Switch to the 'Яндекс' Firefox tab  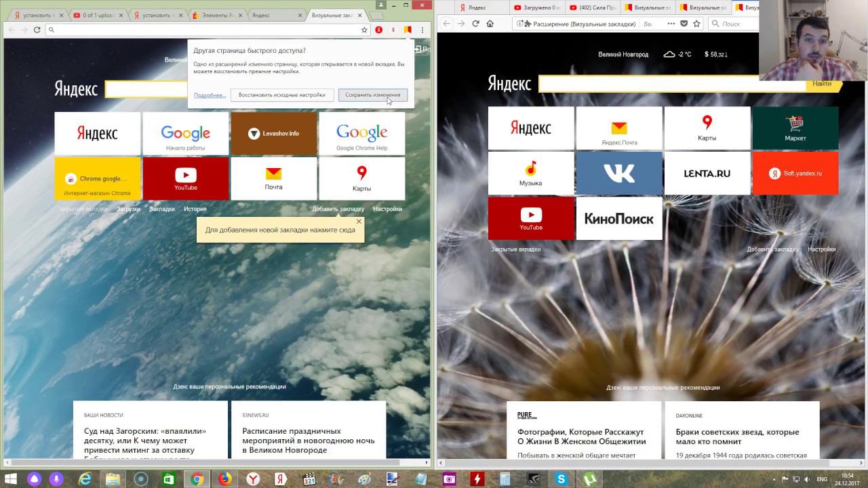pyautogui.click(x=481, y=7)
